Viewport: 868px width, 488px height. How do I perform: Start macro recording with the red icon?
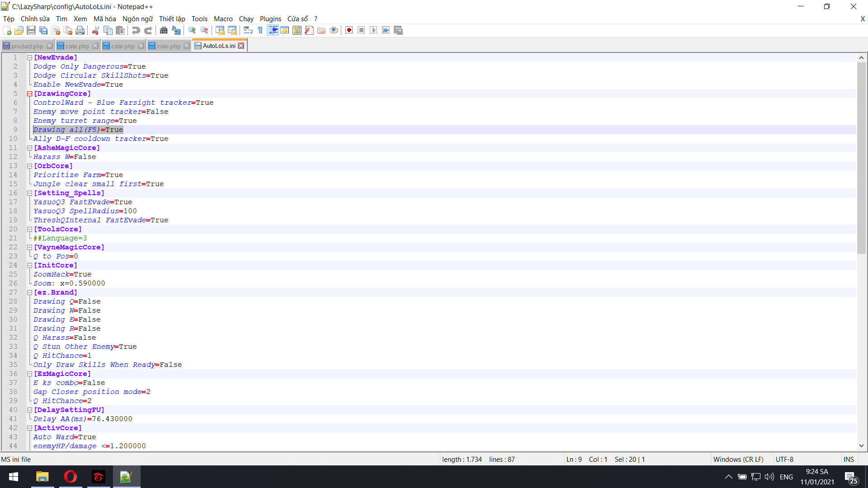(x=349, y=30)
